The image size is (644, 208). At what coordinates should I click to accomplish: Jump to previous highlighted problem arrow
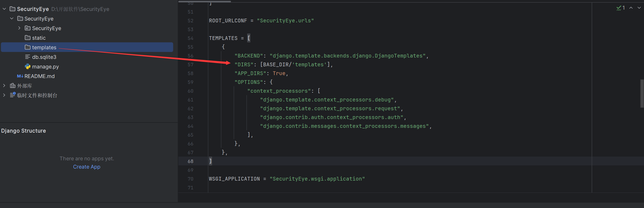pyautogui.click(x=631, y=8)
